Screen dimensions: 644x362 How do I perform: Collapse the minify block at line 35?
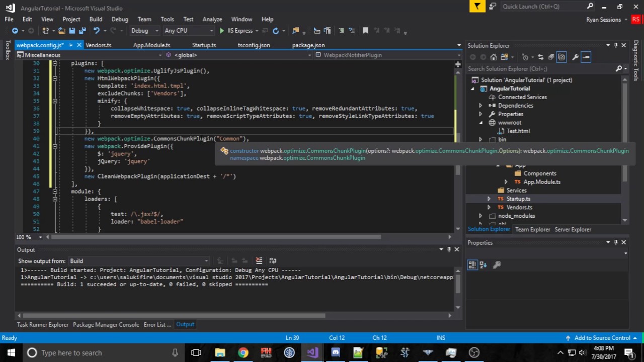[x=55, y=101]
